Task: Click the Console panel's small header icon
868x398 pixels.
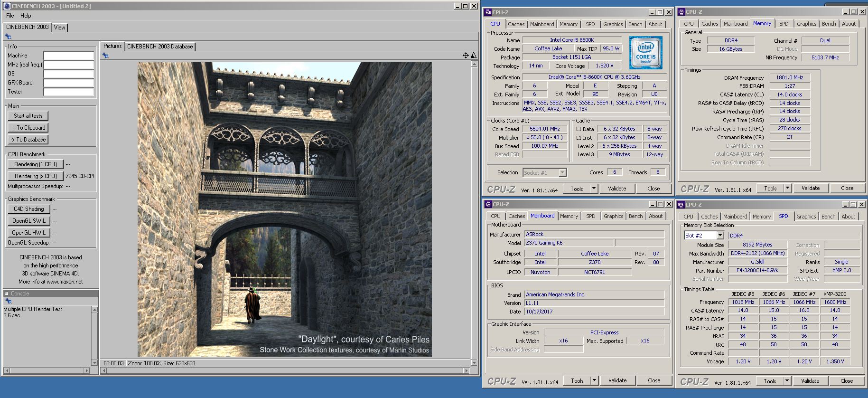Action: point(7,294)
